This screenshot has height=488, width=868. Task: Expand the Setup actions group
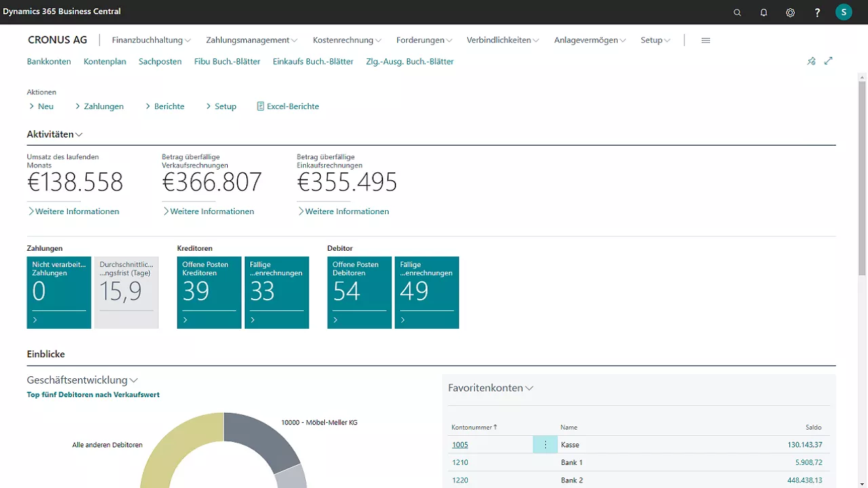click(221, 106)
